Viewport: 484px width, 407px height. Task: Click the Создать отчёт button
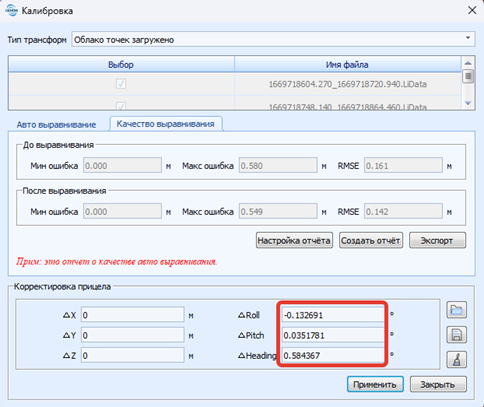371,240
